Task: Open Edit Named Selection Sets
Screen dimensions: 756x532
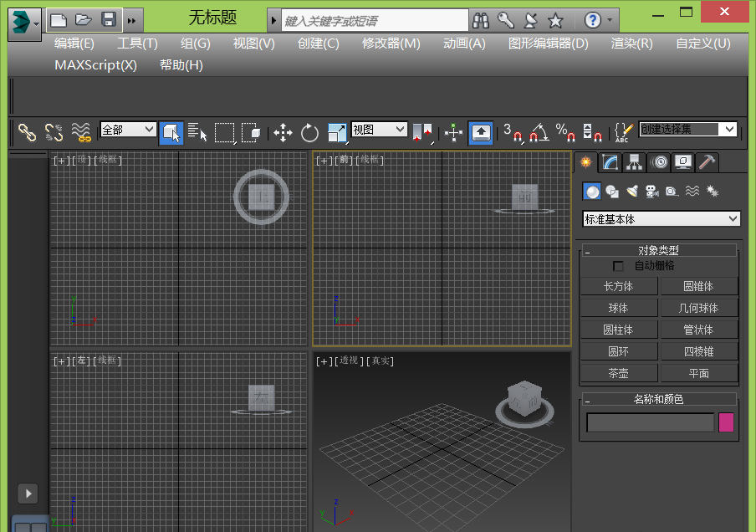Action: (624, 132)
